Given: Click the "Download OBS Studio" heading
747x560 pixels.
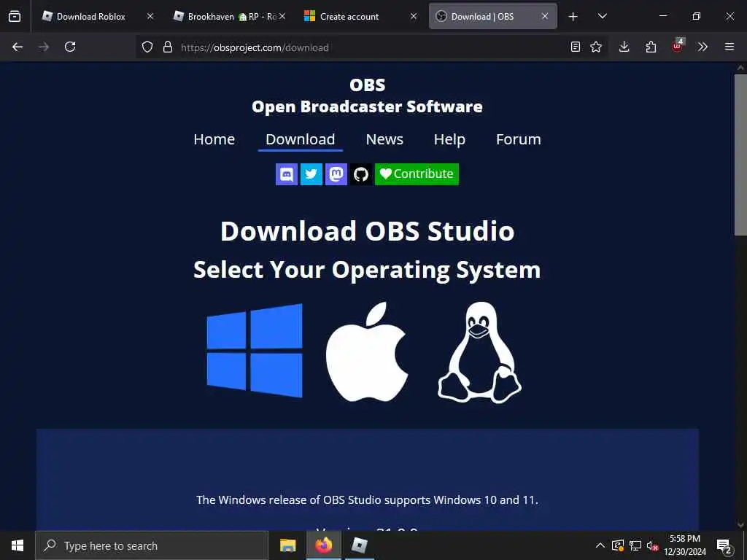Looking at the screenshot, I should tap(368, 231).
